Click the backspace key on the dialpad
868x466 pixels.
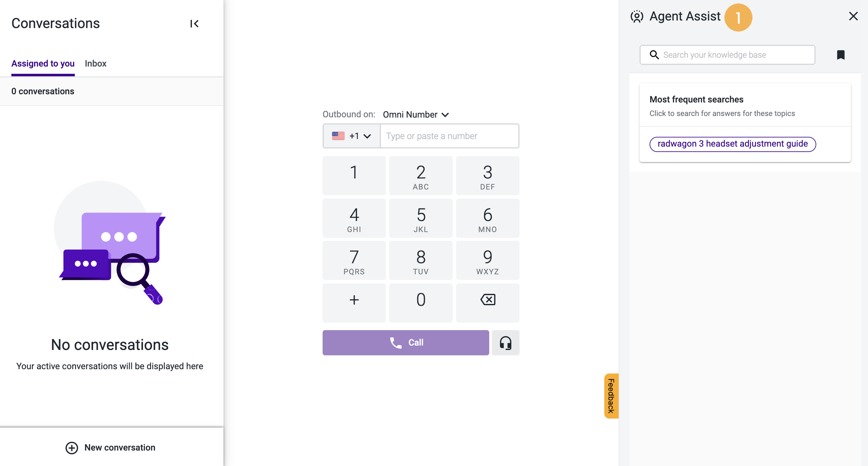pos(488,299)
